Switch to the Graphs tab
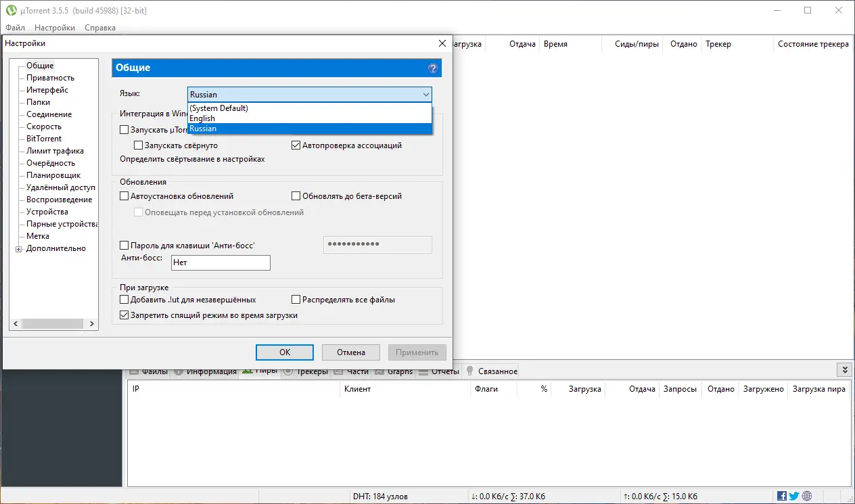Viewport: 855px width, 504px height. 394,371
